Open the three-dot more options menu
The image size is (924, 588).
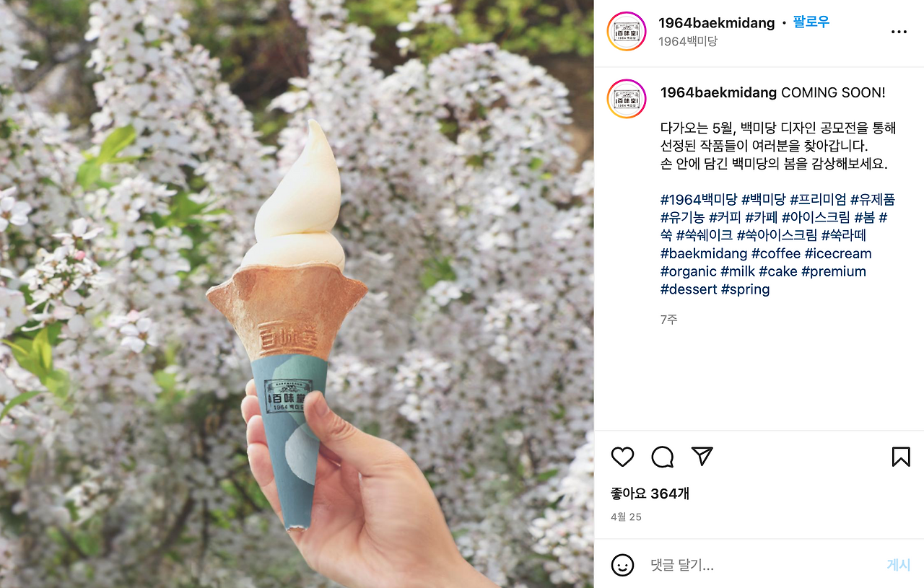899,32
